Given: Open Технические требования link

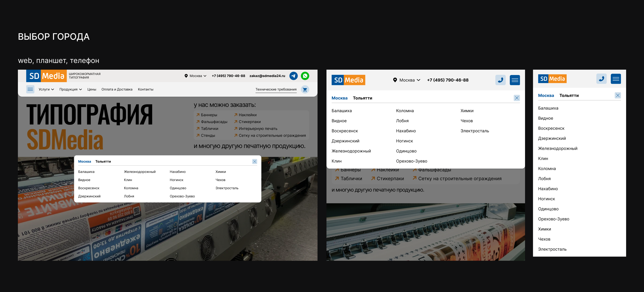Looking at the screenshot, I should point(276,89).
